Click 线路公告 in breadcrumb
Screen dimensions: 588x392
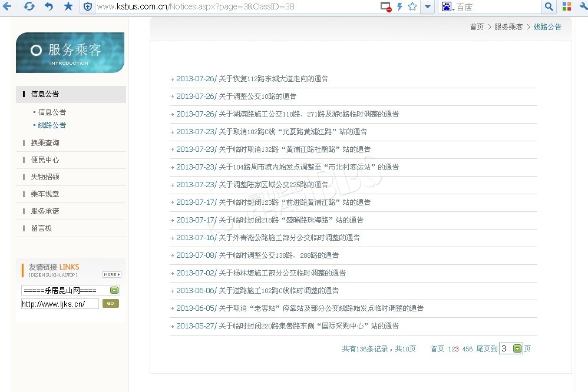(547, 27)
